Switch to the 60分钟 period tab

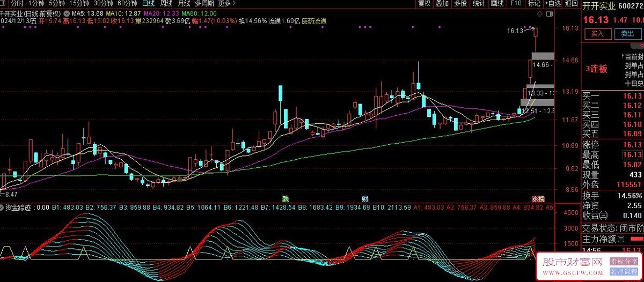coord(128,4)
